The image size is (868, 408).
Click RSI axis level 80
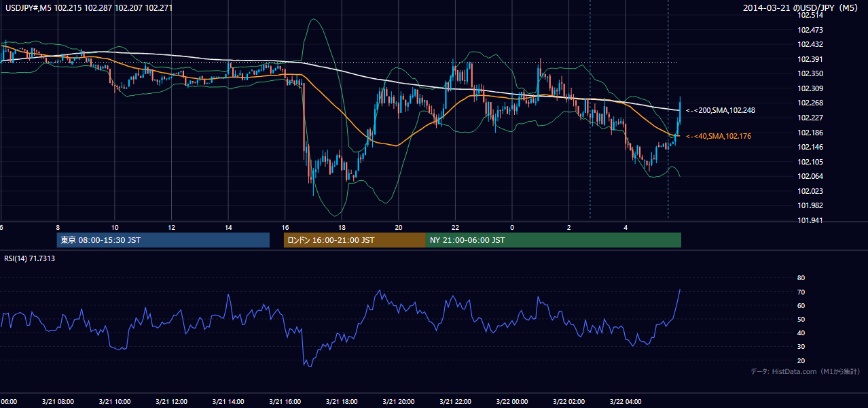801,278
